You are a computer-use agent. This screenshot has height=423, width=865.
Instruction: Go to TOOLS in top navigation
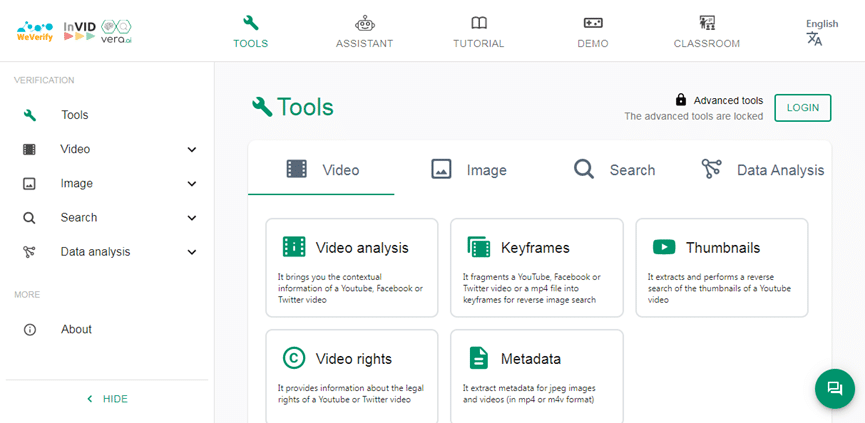(250, 44)
